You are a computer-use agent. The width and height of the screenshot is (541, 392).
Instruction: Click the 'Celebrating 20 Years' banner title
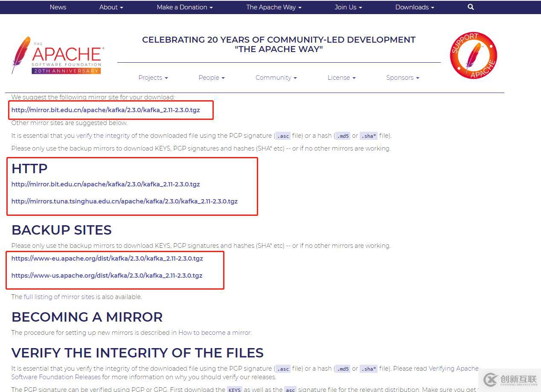click(x=279, y=44)
